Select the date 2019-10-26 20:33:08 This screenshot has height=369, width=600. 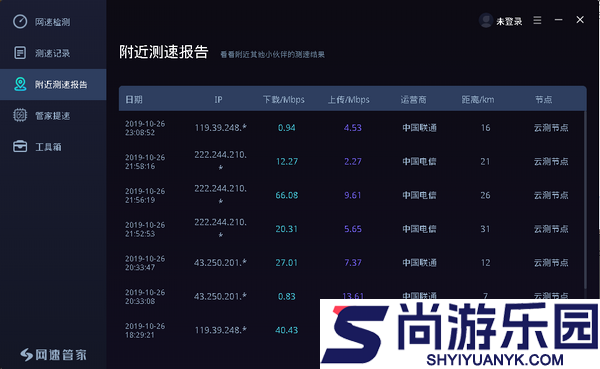click(145, 297)
